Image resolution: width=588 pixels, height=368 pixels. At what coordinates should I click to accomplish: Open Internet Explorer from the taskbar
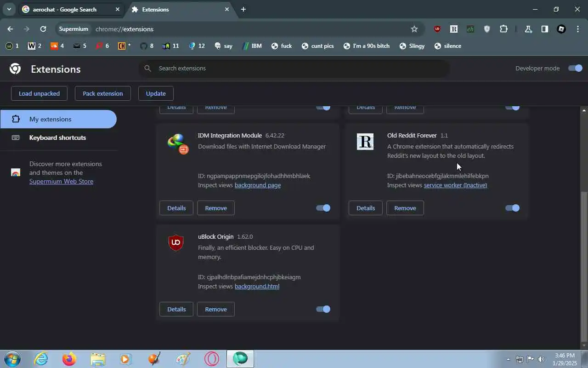(41, 359)
